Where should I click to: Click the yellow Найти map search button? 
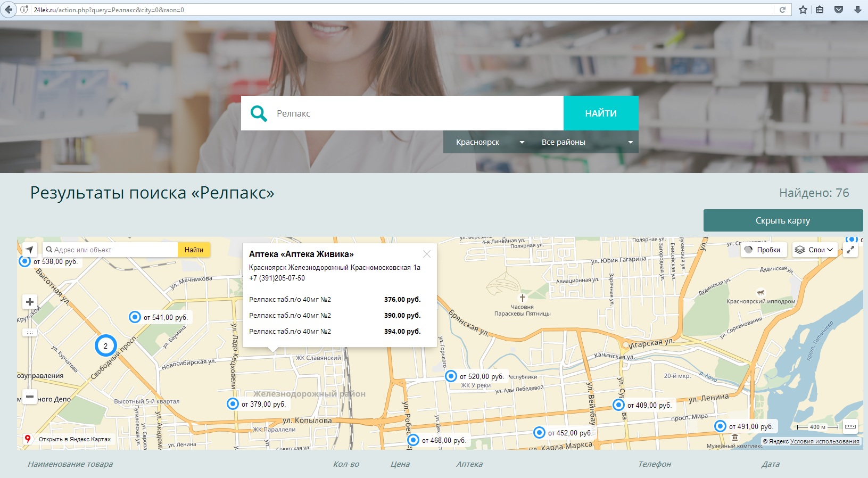[194, 250]
